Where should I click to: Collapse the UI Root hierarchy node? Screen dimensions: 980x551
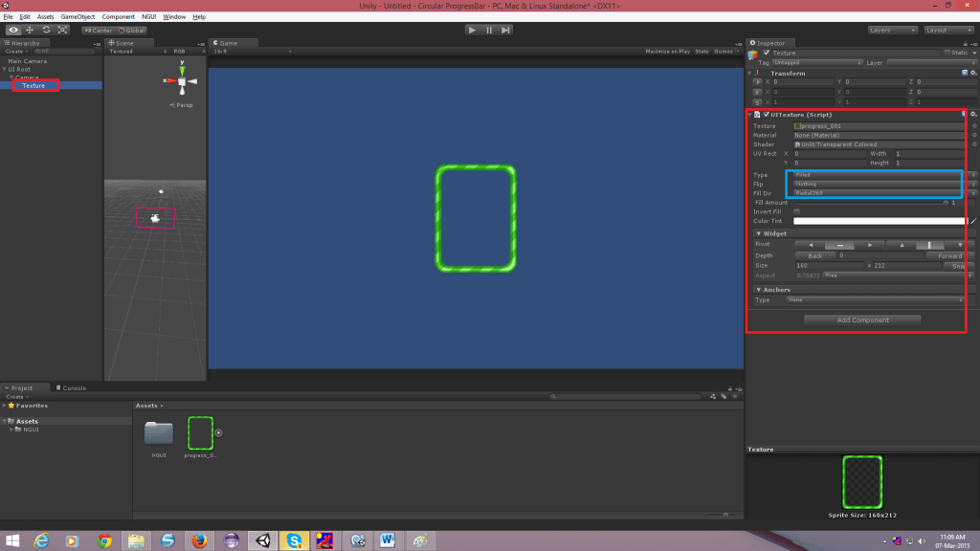5,69
